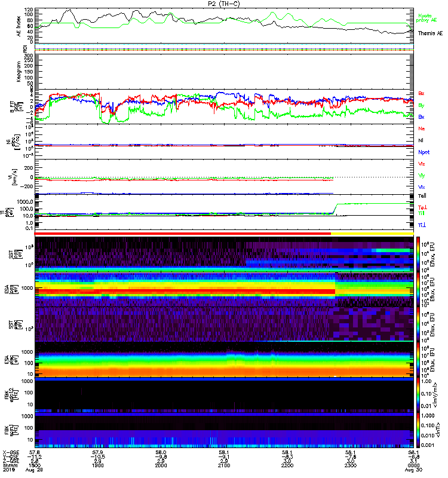The image size is (448, 478).
Task: Click the ESA electrons spectrogram panel
Action: coord(224,359)
